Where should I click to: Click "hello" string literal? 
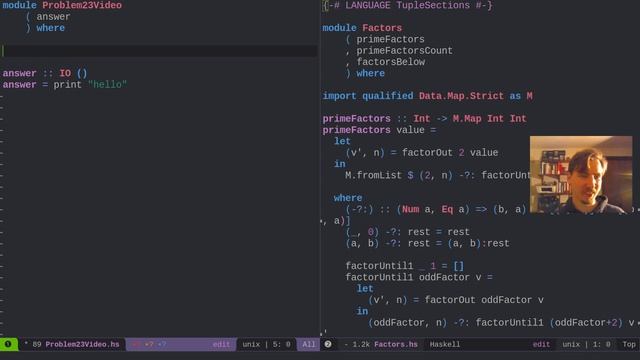click(107, 84)
